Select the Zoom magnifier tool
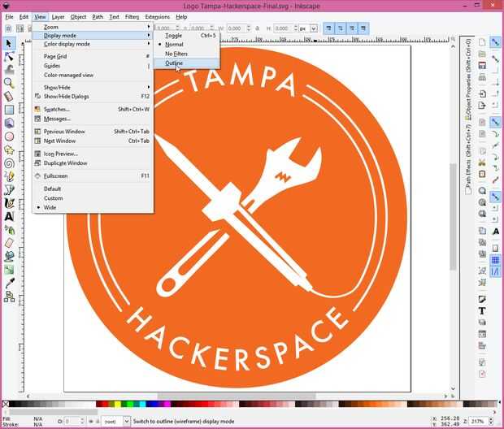Screen dimensions: 504x429 [x=9, y=83]
